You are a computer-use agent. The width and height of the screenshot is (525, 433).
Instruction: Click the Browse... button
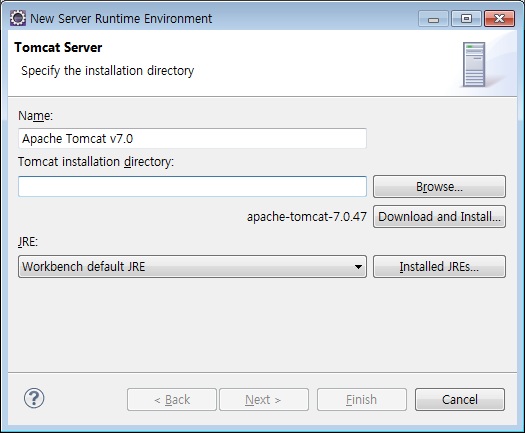pos(439,187)
